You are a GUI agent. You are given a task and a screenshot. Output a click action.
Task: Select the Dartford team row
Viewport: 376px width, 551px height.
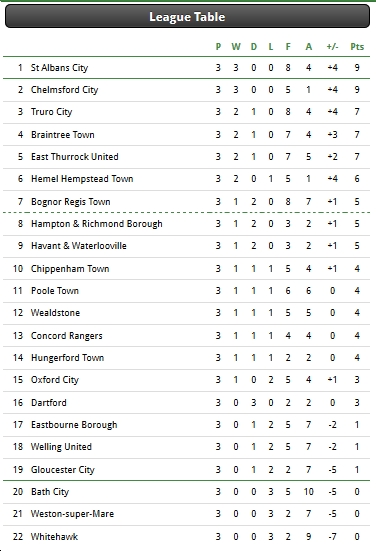coord(186,403)
